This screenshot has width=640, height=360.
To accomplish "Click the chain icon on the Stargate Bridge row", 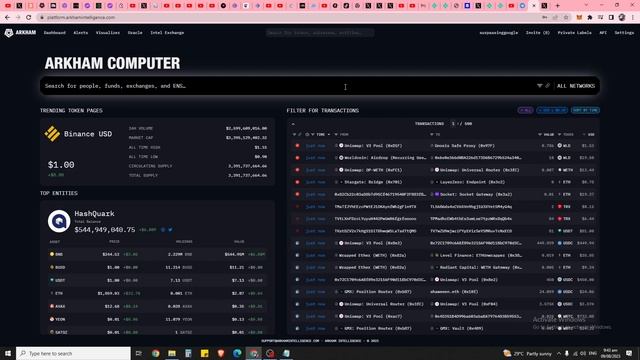I will (298, 182).
